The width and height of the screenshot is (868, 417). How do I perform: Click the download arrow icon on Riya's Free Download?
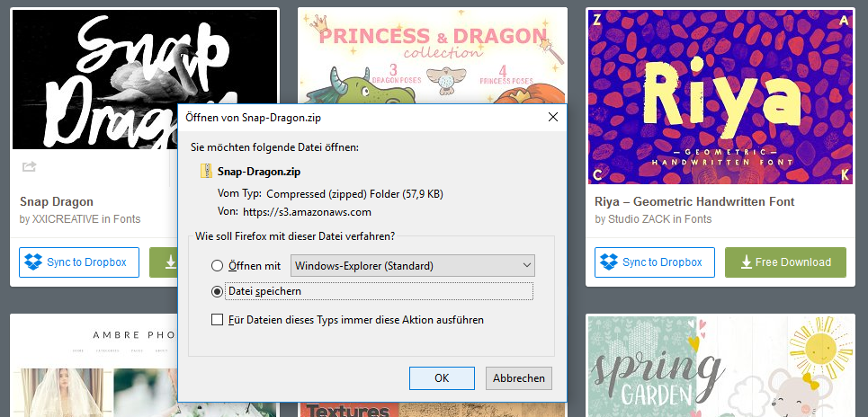point(747,262)
